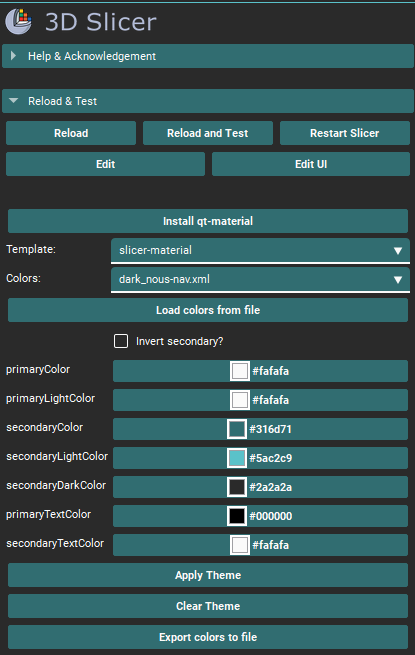415x655 pixels.
Task: Click the secondaryColor label text
Action: coord(44,427)
